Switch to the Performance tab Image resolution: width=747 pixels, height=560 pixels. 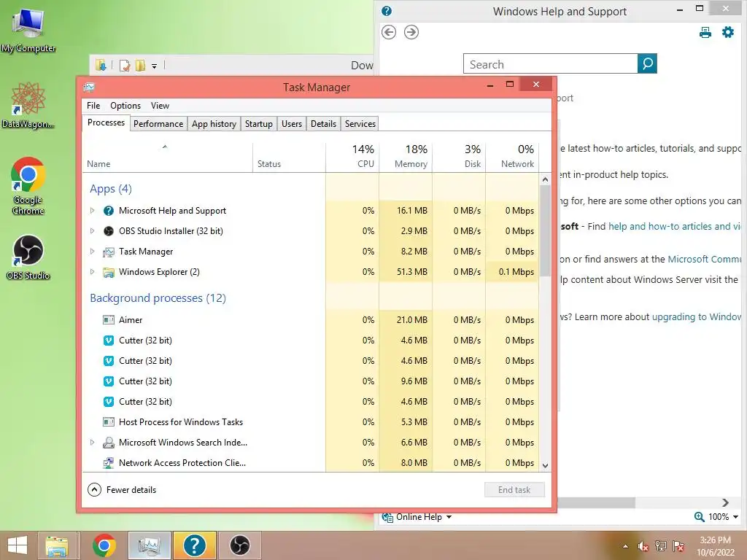[x=158, y=124]
